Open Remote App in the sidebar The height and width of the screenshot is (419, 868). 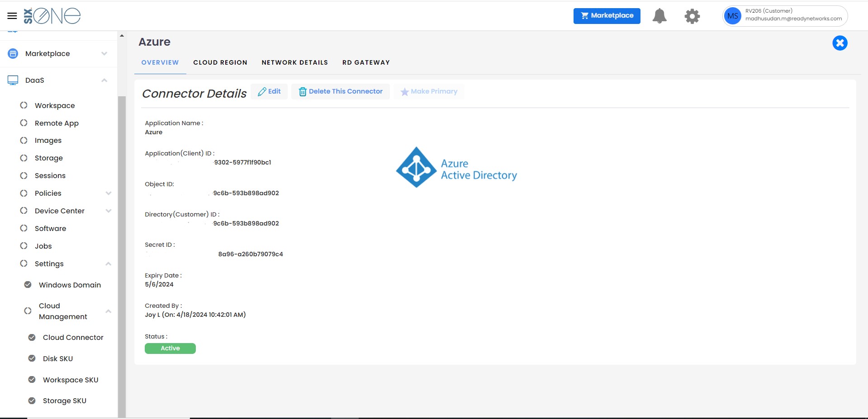(57, 123)
